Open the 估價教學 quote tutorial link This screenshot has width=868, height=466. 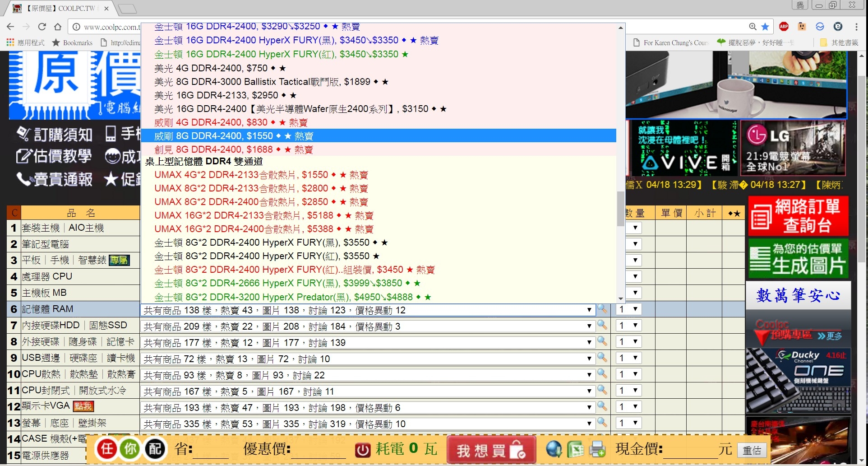[54, 156]
